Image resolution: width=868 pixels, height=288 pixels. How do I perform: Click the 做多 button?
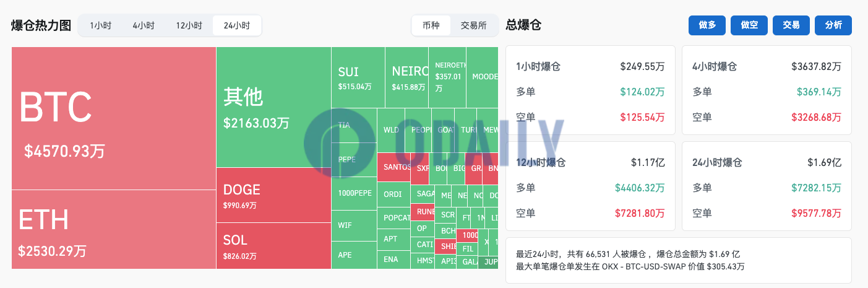pos(707,25)
